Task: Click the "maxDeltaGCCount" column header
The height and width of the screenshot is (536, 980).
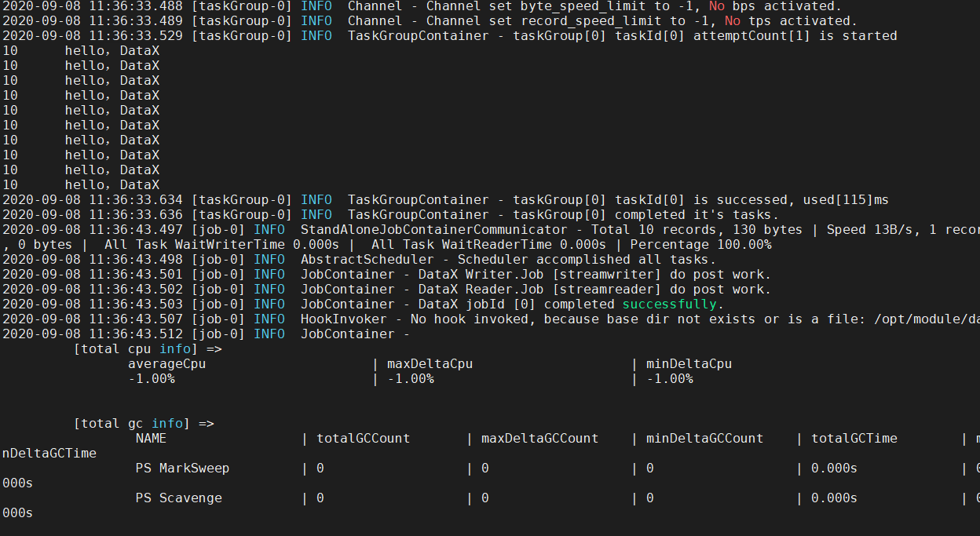Action: (539, 439)
